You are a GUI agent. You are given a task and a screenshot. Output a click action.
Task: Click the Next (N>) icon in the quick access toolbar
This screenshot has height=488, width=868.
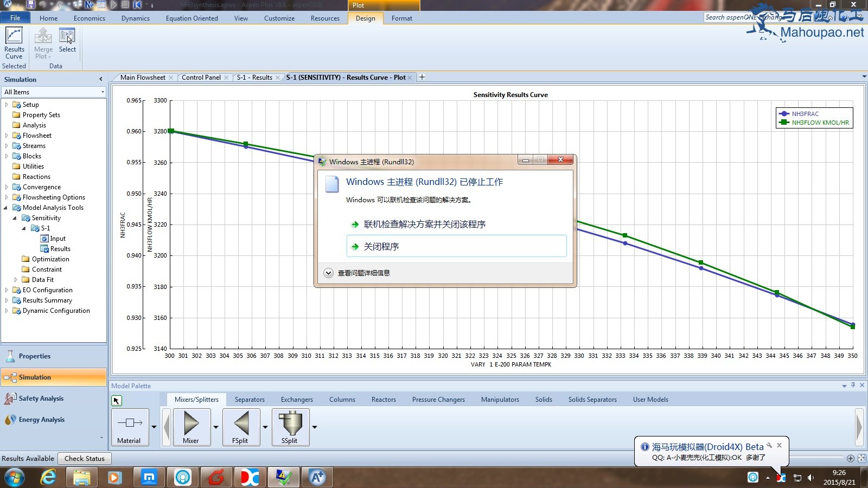[x=89, y=4]
